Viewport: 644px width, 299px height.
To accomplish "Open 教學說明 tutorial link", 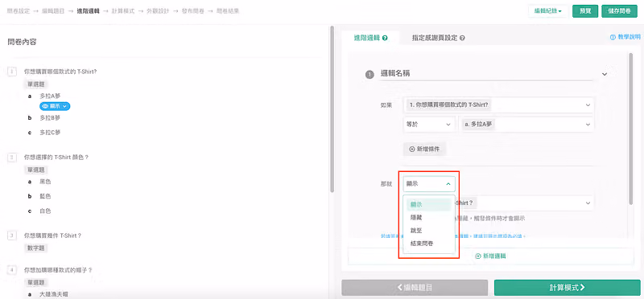I will pos(625,37).
